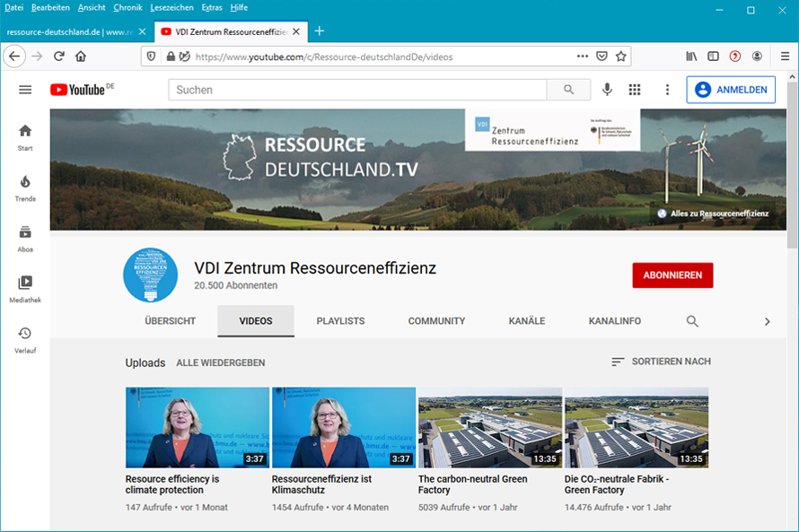Click thumbnail of video with 14.476 Aufrufe
799x532 pixels.
(x=637, y=428)
